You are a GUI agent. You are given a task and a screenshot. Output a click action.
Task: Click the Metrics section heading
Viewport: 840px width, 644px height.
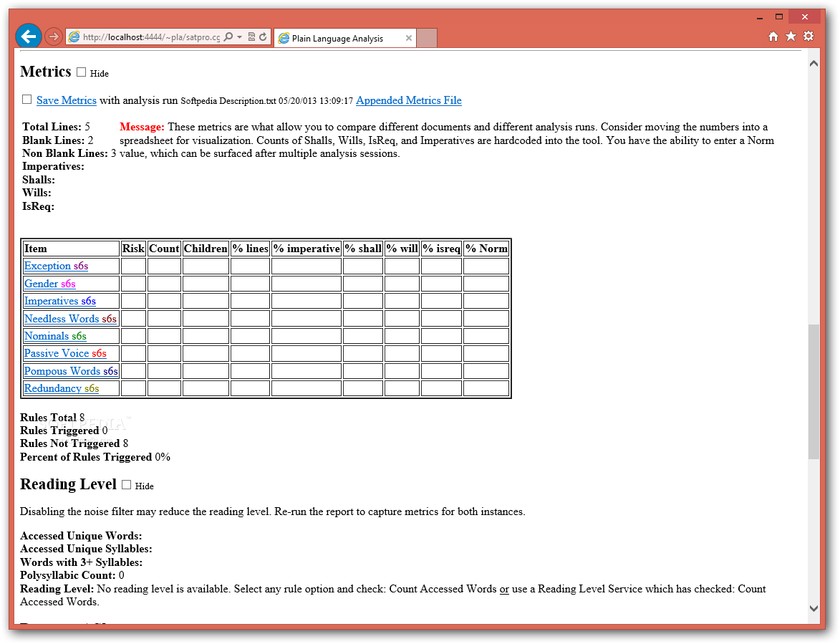pos(46,71)
